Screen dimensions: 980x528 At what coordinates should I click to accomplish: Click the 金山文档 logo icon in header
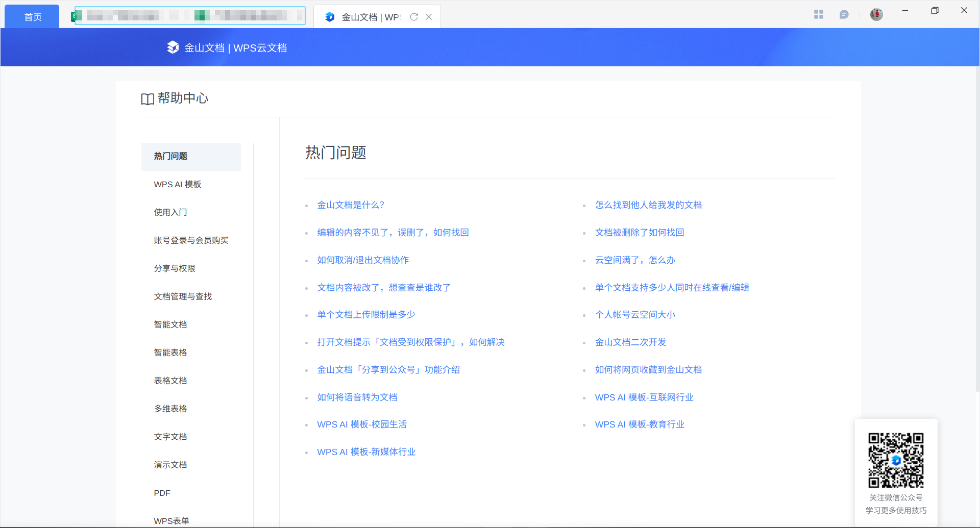173,47
